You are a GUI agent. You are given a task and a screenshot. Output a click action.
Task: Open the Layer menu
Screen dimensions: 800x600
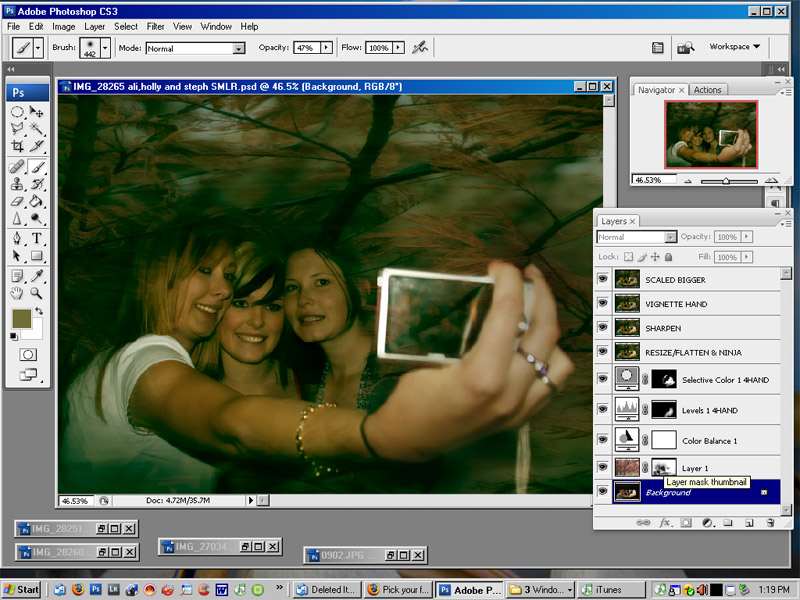(94, 27)
